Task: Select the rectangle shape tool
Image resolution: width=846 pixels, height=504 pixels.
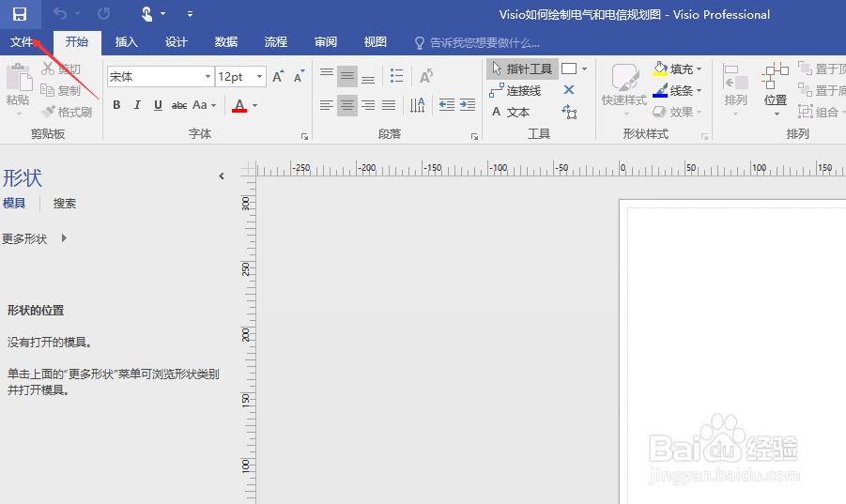Action: 569,69
